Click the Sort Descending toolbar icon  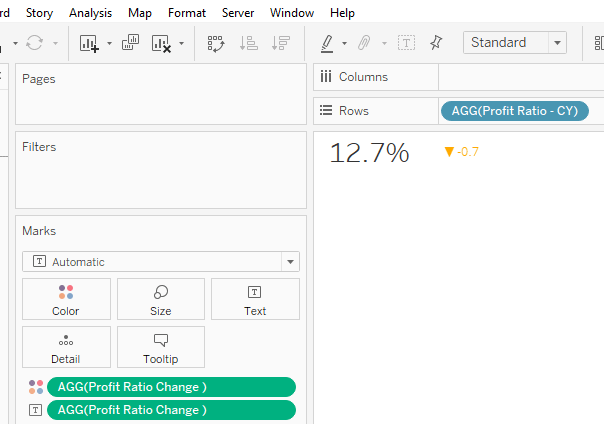281,43
